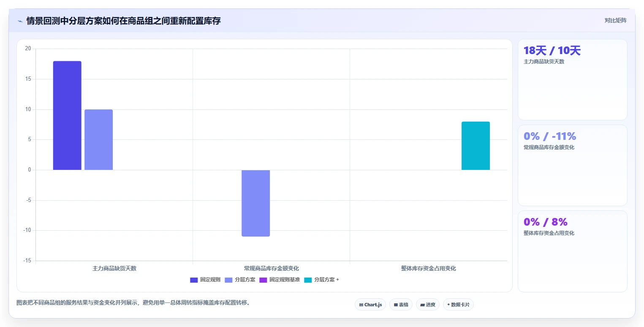
Task: Click the 常规商品库存金额变化 card caption
Action: pos(549,147)
